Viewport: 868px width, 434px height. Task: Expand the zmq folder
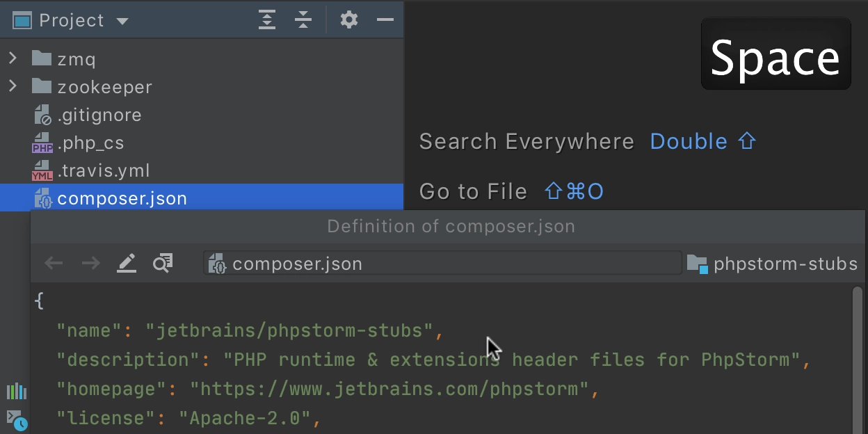(13, 58)
